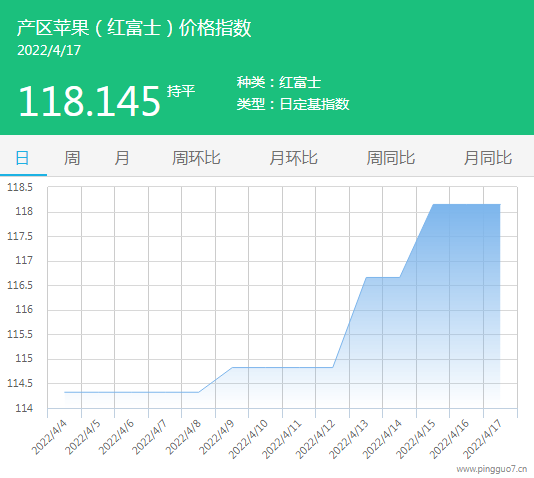Screen dimensions: 534x478
Task: Click the www.pingguo7.cn watermark link
Action: [x=492, y=469]
